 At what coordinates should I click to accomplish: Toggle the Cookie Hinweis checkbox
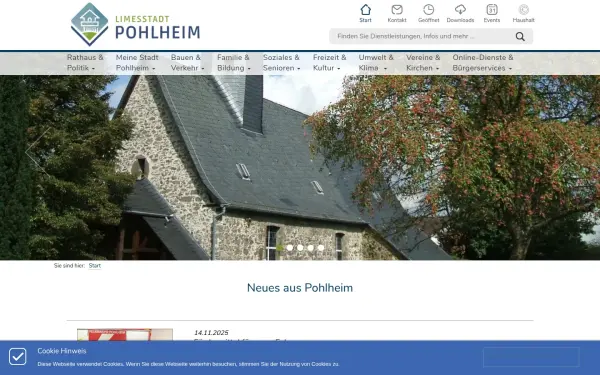pos(18,357)
